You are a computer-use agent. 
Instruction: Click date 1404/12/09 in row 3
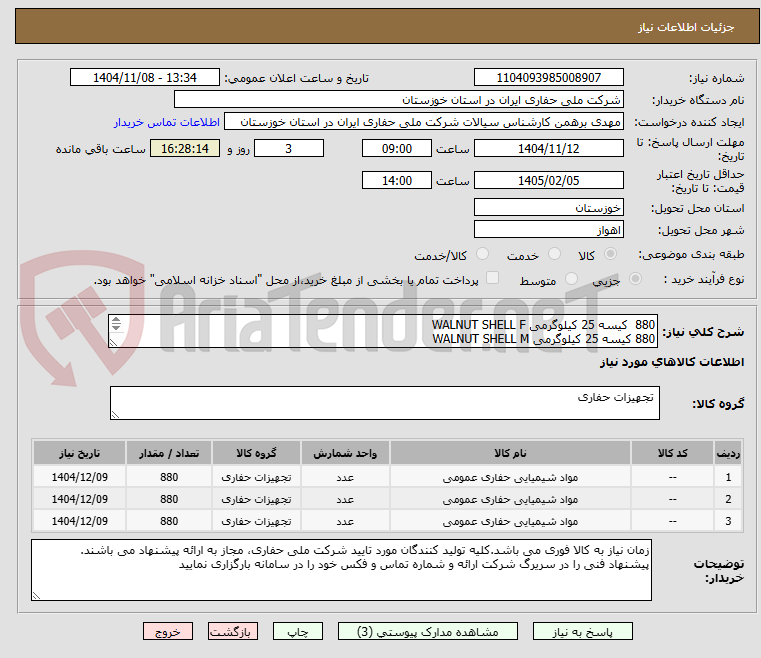80,521
